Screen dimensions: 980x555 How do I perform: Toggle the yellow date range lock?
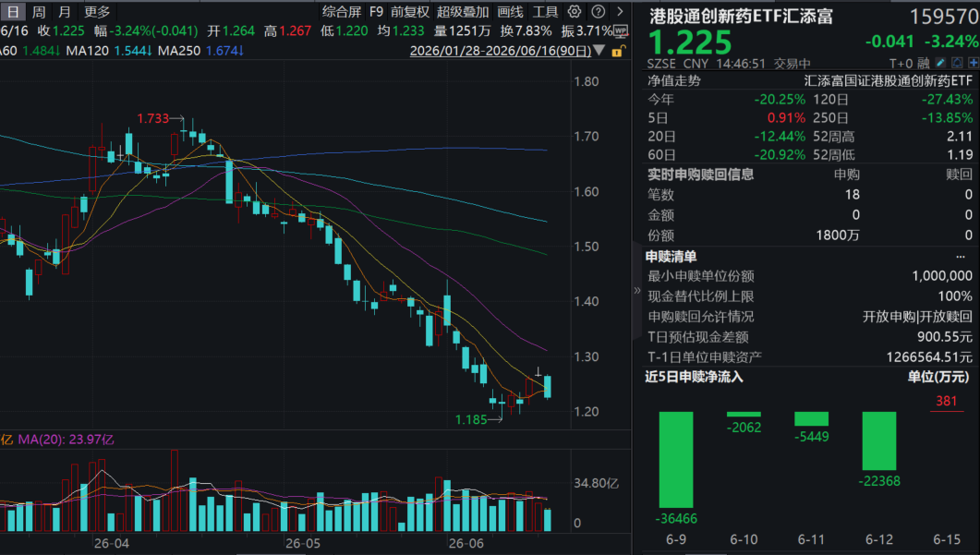[618, 51]
